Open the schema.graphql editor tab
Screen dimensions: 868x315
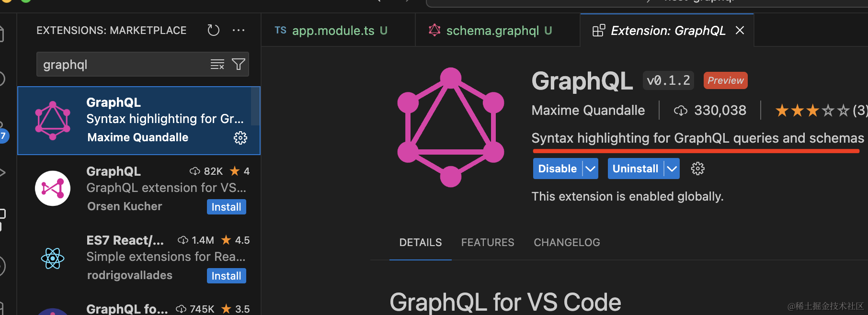coord(492,31)
